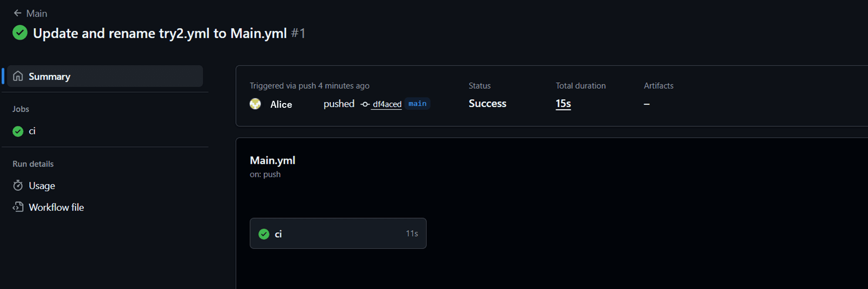The image size is (868, 289).
Task: Click the main branch label
Action: 417,104
